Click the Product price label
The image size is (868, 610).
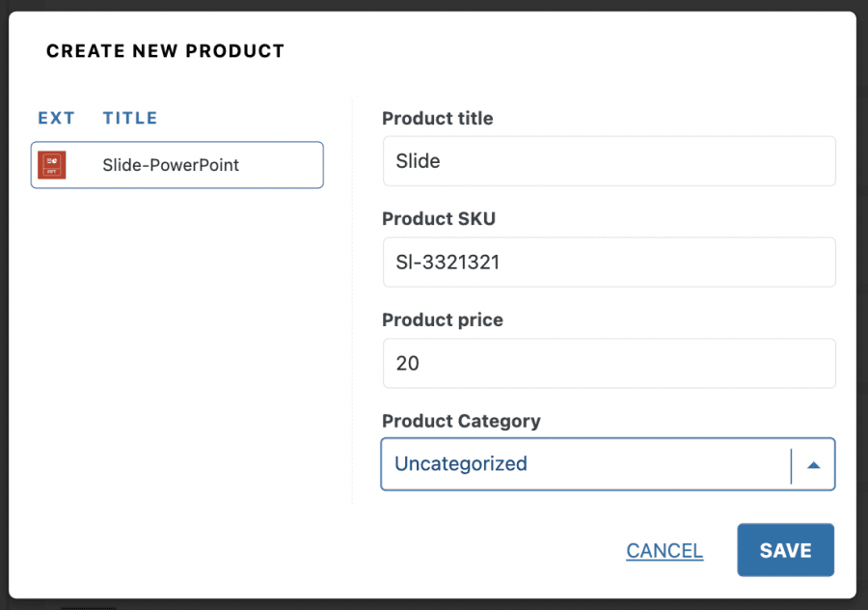[442, 319]
